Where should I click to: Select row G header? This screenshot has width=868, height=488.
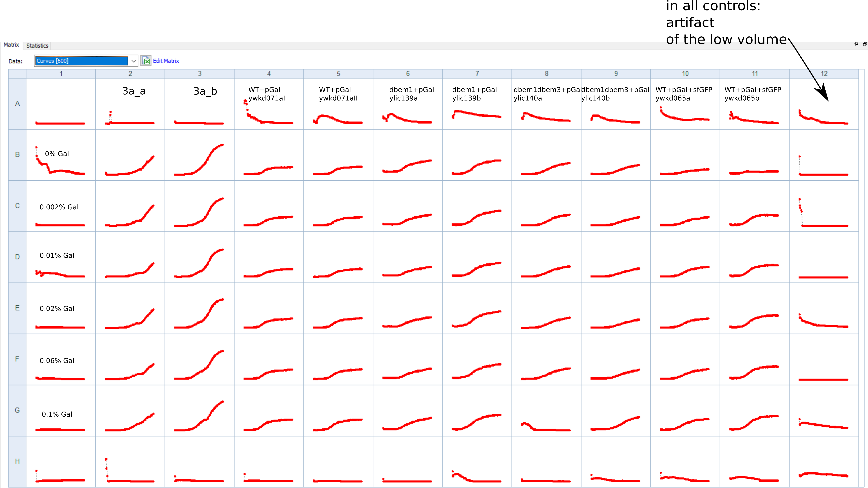tap(17, 411)
